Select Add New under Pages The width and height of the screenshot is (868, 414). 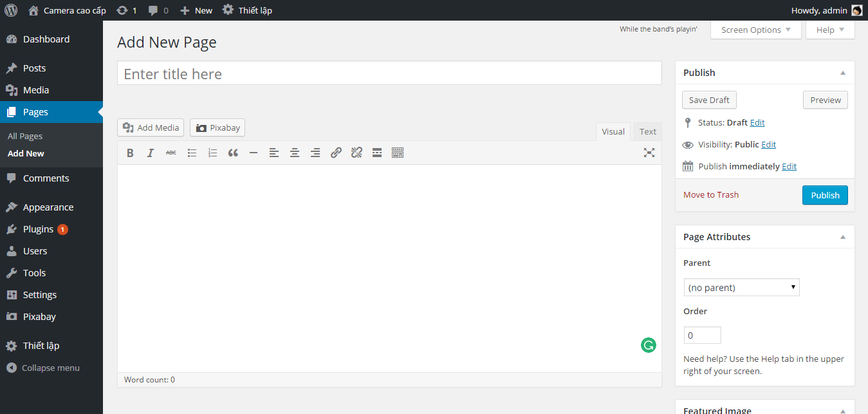(x=26, y=153)
